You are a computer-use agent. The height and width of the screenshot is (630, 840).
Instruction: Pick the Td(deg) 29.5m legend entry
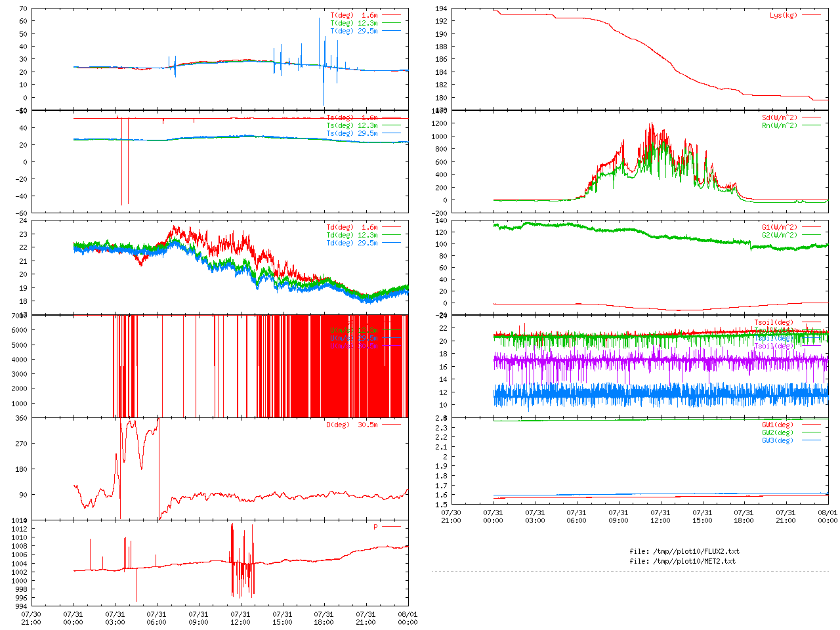[352, 243]
